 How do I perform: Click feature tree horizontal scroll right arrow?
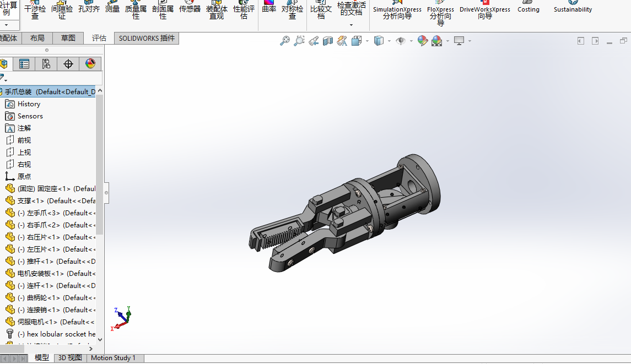(x=90, y=349)
